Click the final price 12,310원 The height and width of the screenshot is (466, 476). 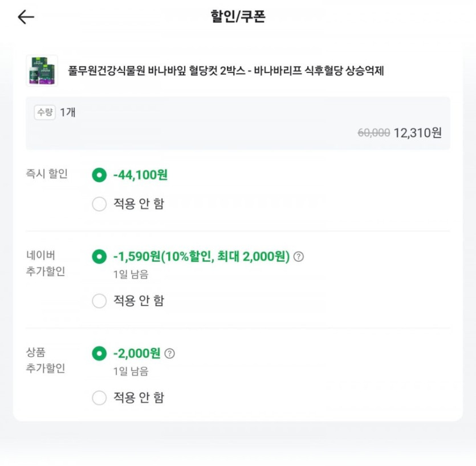[417, 133]
